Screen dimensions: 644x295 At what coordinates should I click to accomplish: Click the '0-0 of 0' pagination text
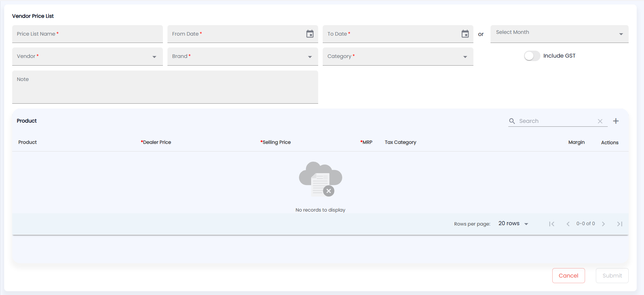point(586,223)
